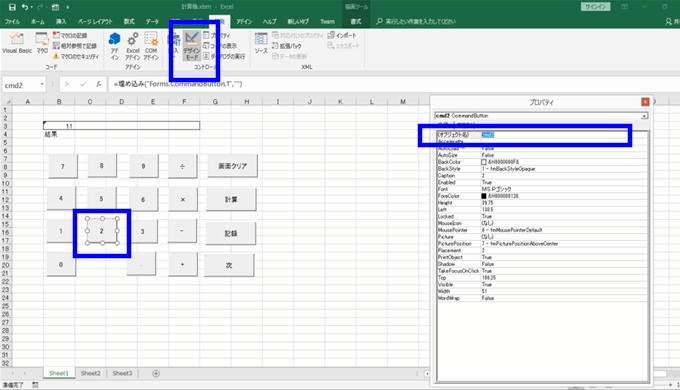680x390 pixels.
Task: Switch to the Team tab
Action: [327, 21]
